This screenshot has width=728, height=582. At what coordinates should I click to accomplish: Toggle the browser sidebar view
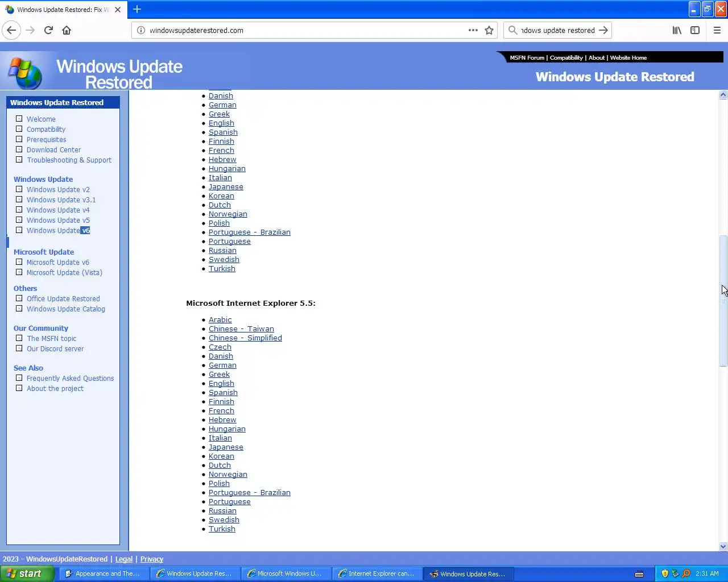[695, 30]
